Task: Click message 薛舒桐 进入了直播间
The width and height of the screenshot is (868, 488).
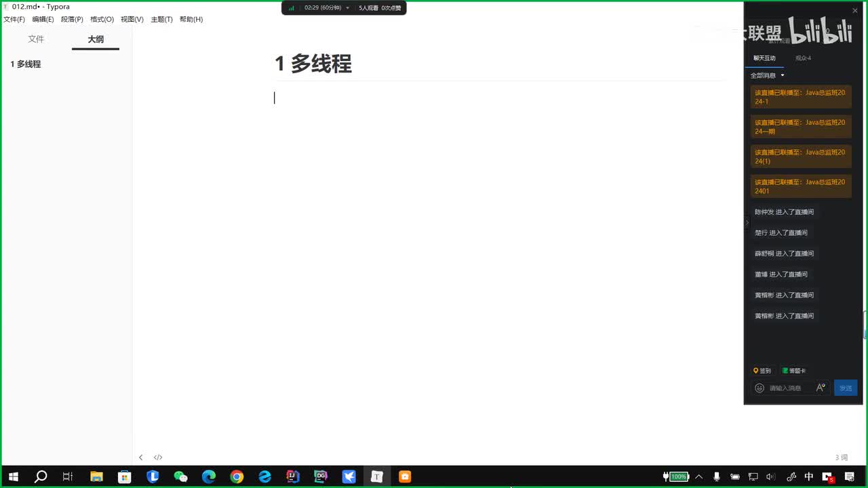Action: tap(784, 253)
